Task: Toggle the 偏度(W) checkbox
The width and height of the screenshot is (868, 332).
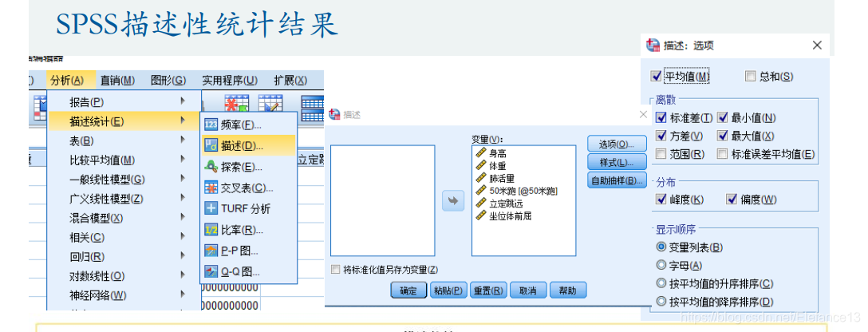Action: pos(732,200)
